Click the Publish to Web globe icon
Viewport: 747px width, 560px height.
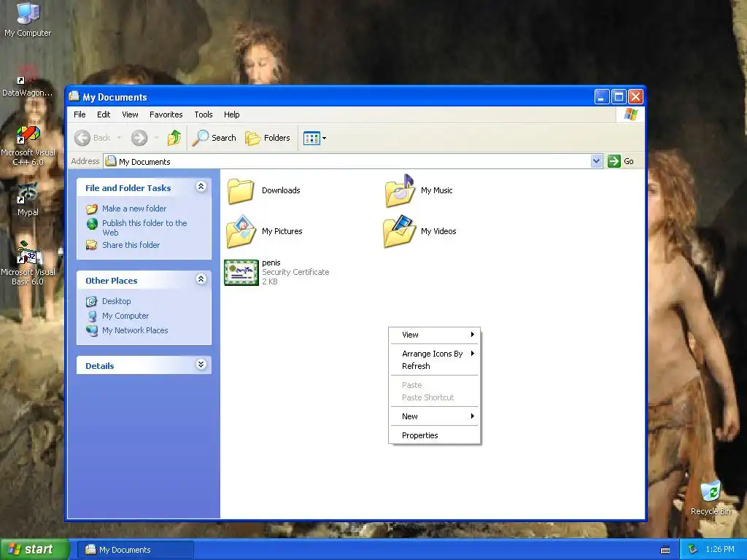(x=92, y=224)
